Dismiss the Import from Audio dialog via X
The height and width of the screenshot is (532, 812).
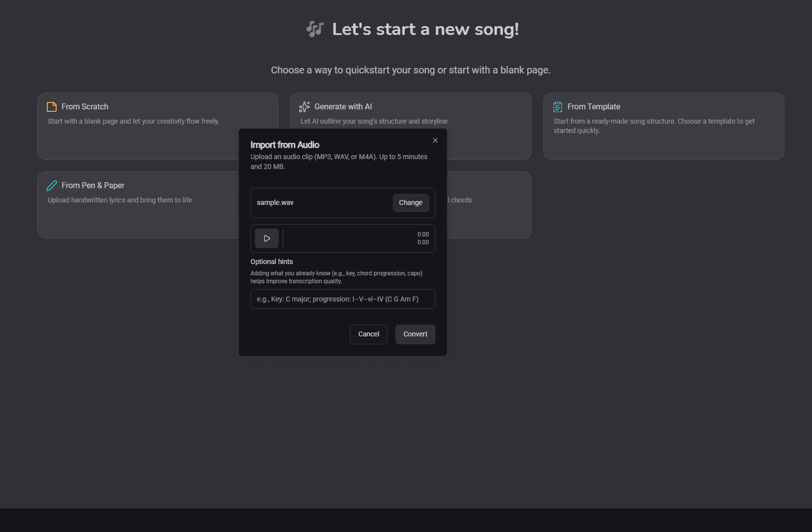tap(435, 140)
